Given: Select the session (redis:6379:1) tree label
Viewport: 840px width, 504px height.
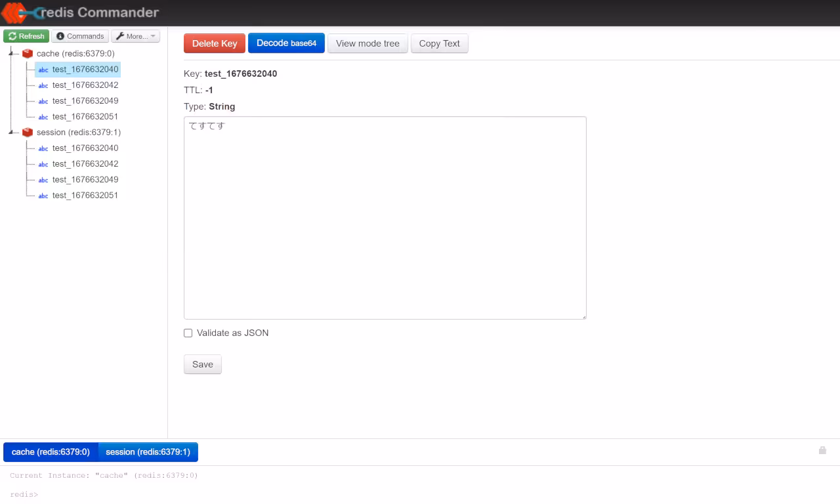Looking at the screenshot, I should 79,133.
